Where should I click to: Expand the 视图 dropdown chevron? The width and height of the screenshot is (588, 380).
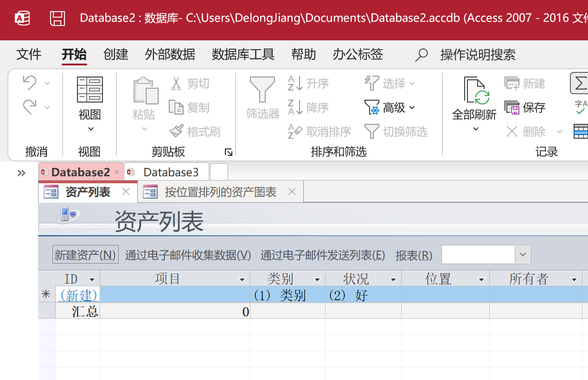click(x=90, y=129)
